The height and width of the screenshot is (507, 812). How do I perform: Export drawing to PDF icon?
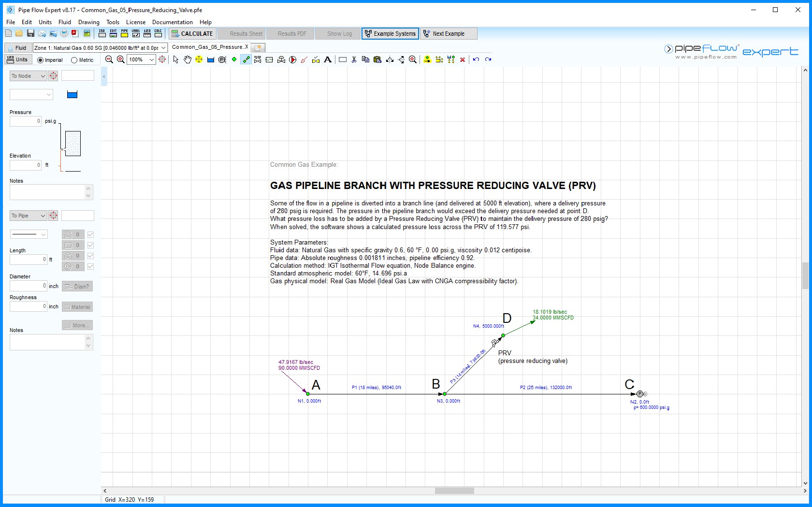75,33
